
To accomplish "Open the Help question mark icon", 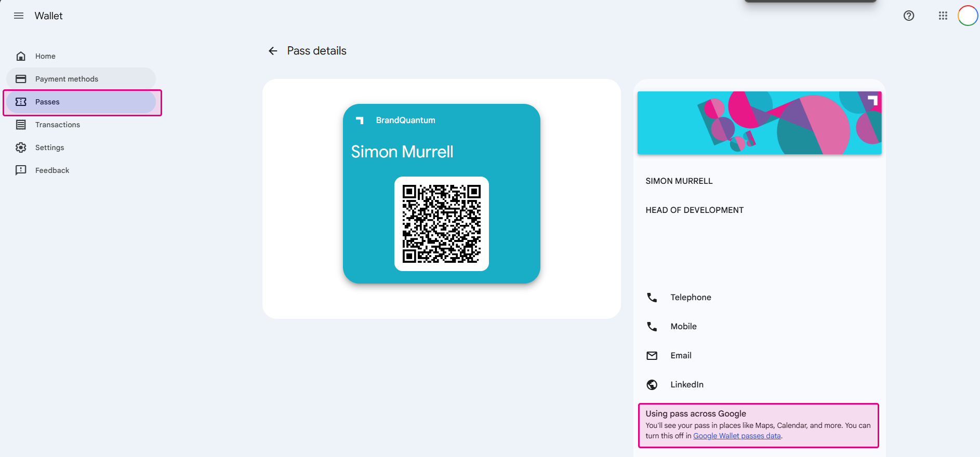I will [909, 16].
